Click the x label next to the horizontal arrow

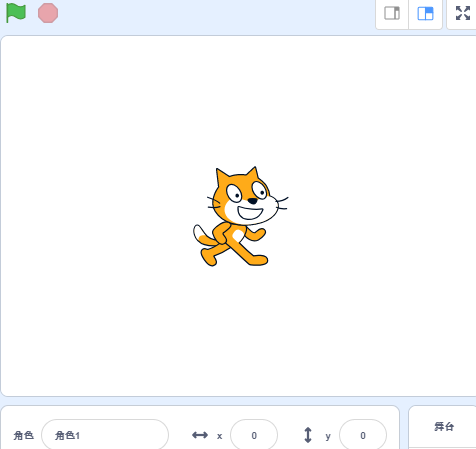[x=219, y=436]
